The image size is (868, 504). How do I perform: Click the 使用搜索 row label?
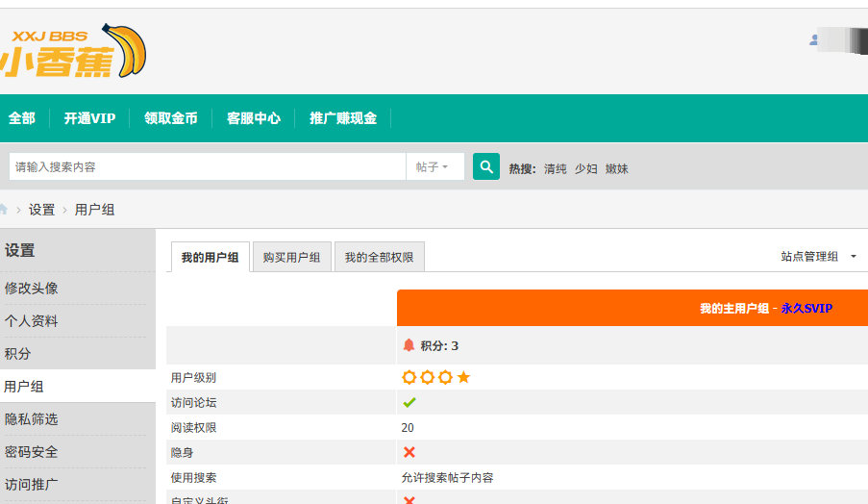click(x=194, y=477)
